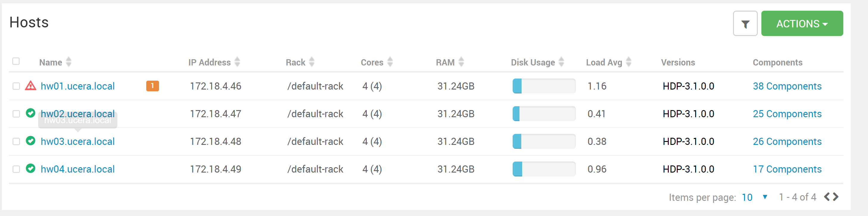Image resolution: width=868 pixels, height=216 pixels.
Task: Click the Rack column header
Action: tap(295, 62)
